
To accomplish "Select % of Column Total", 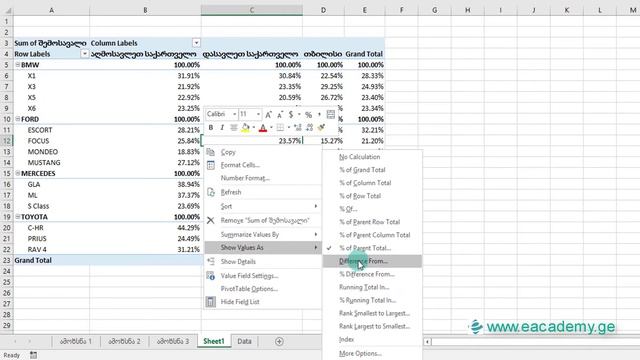I will pyautogui.click(x=372, y=183).
